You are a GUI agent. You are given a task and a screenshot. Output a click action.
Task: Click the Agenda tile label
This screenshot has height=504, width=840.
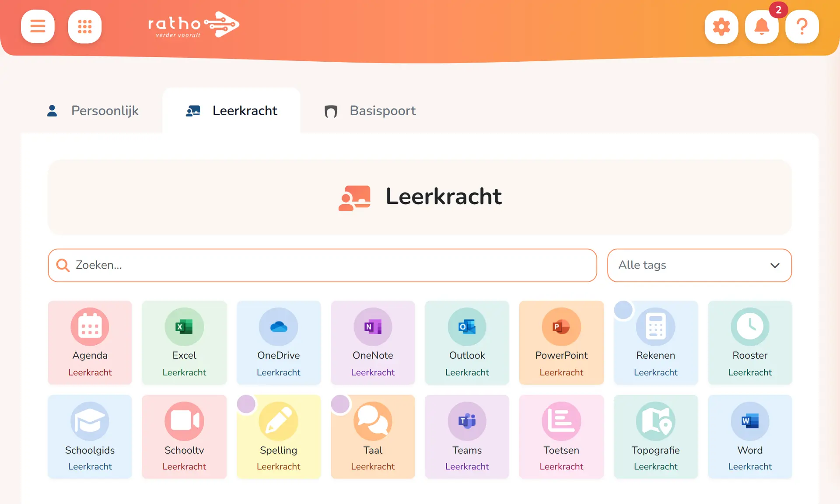click(90, 355)
